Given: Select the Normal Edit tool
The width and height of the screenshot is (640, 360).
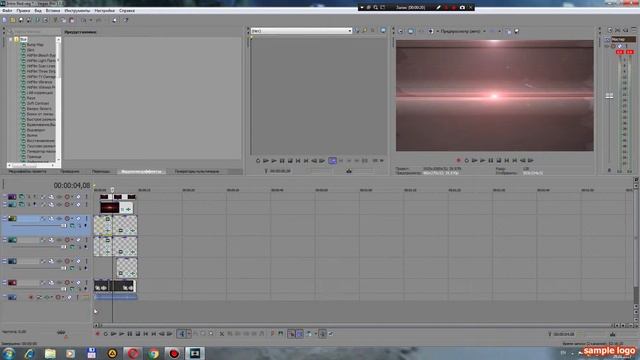Looking at the screenshot, I should tap(182, 334).
